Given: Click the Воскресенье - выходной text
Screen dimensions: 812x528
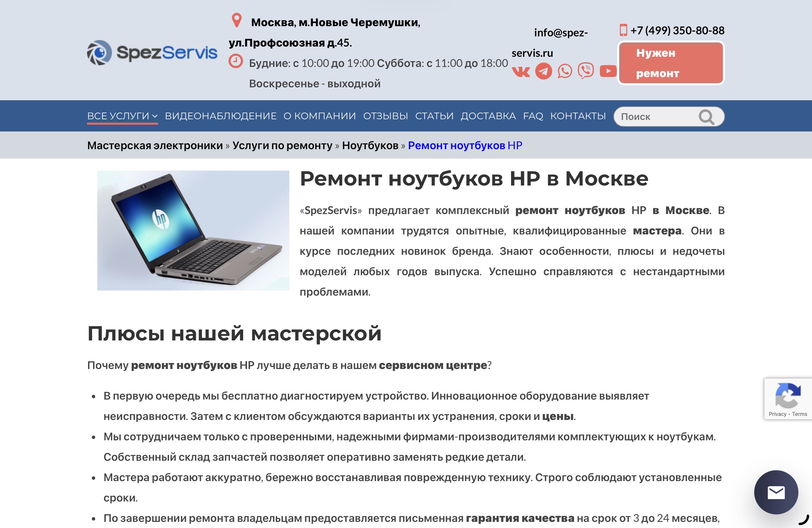Looking at the screenshot, I should click(315, 84).
